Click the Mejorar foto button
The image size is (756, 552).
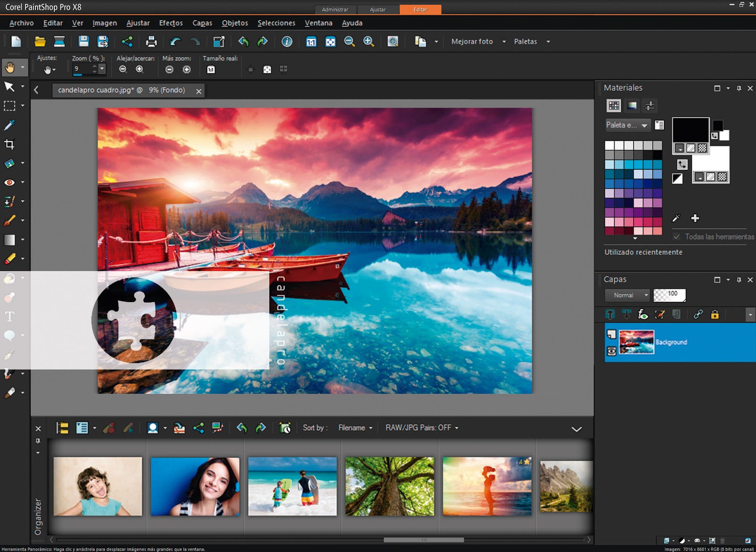coord(472,42)
